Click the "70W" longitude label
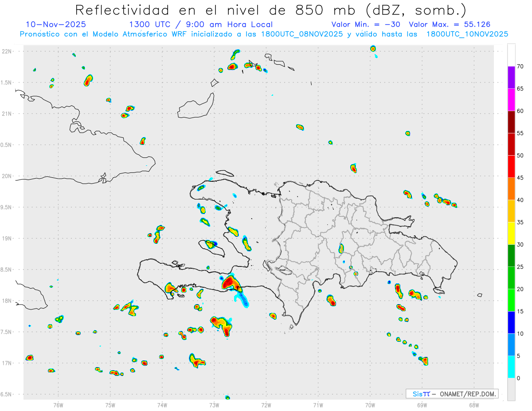 [x=370, y=405]
